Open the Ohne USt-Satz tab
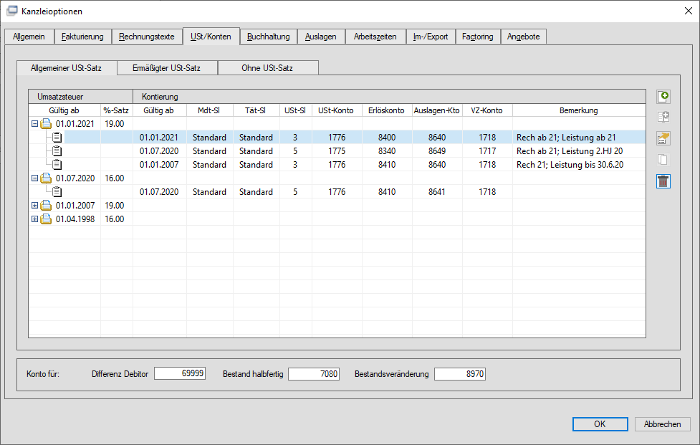 point(267,68)
